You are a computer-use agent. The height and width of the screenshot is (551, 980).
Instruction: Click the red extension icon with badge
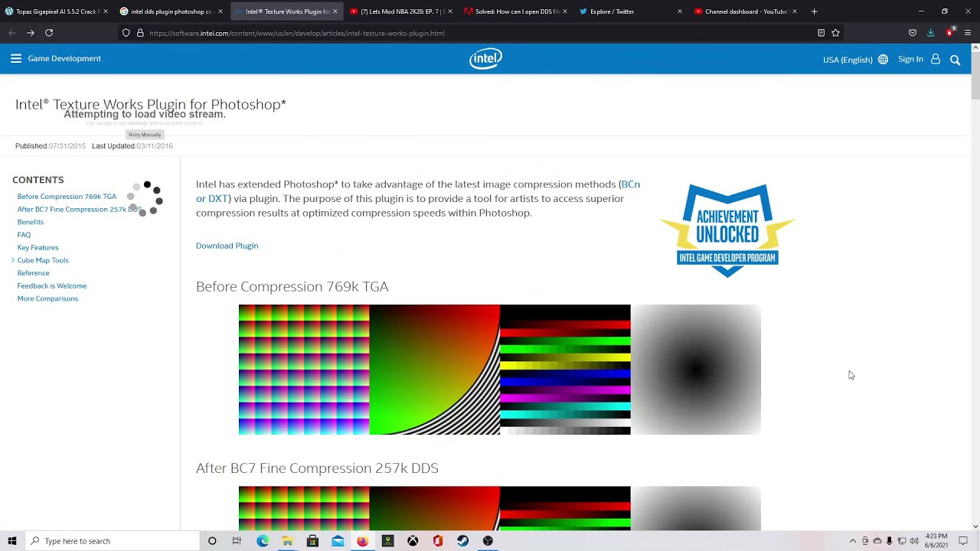click(x=949, y=32)
